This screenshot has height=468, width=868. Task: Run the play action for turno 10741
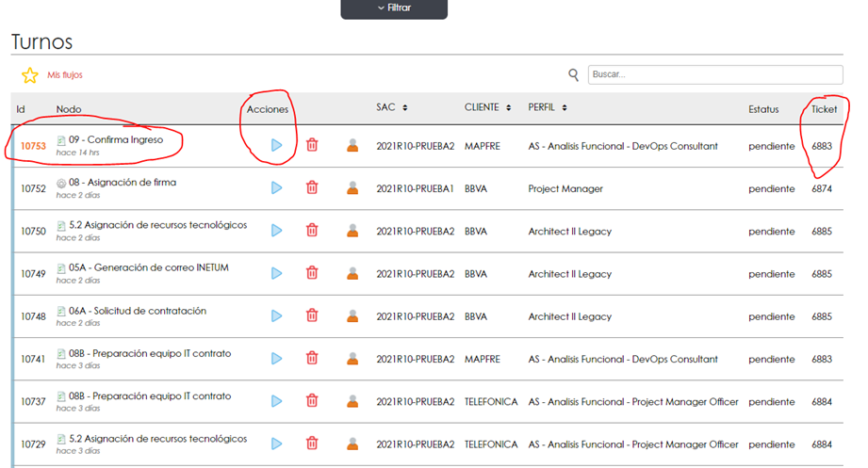point(277,359)
